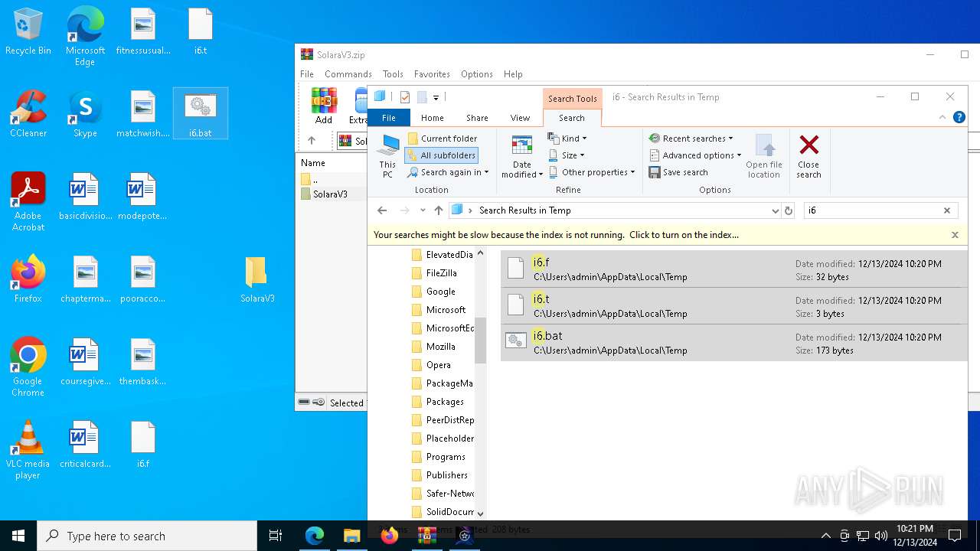Open the Commands menu in WinRAR
This screenshot has height=551, width=980.
348,74
